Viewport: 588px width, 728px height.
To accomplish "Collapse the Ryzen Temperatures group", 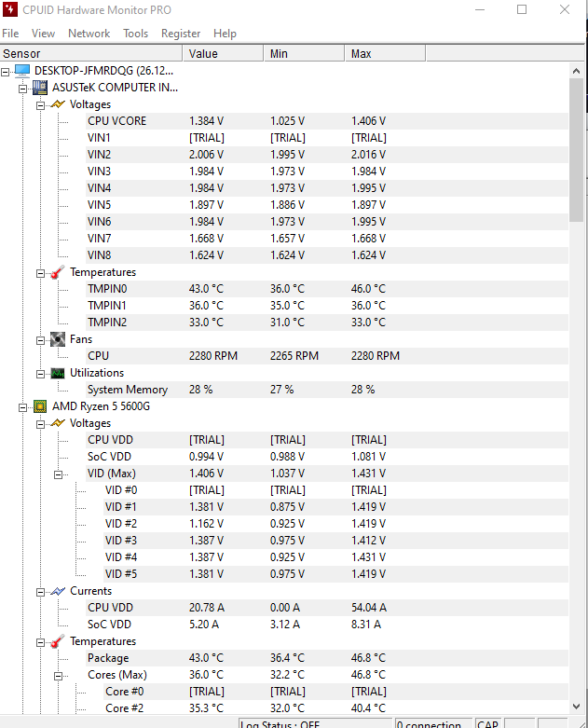I will [x=40, y=642].
